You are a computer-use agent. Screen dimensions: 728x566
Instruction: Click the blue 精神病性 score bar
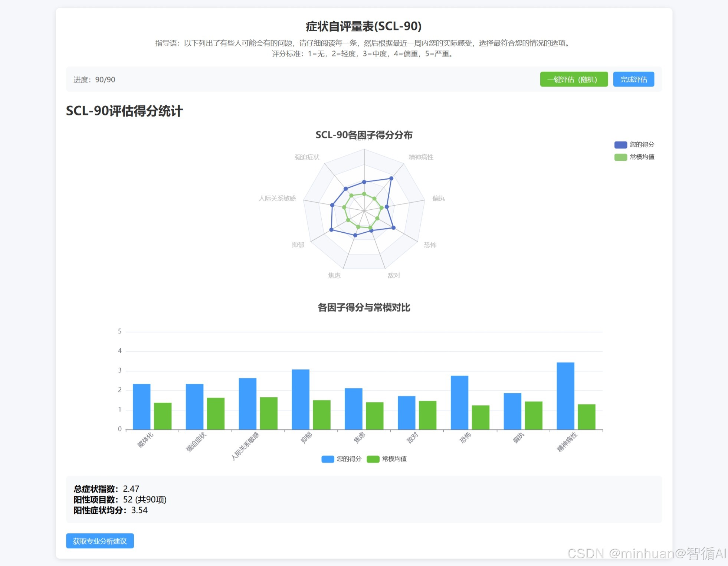[x=565, y=396]
